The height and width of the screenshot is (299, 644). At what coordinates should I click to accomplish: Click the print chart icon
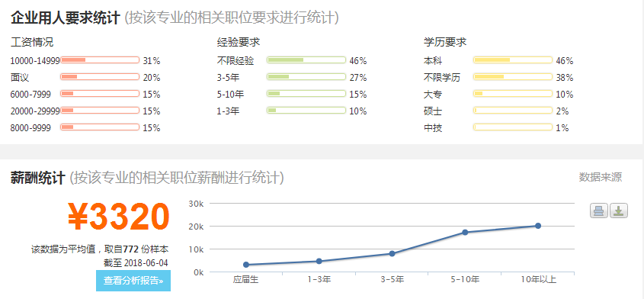tap(599, 211)
